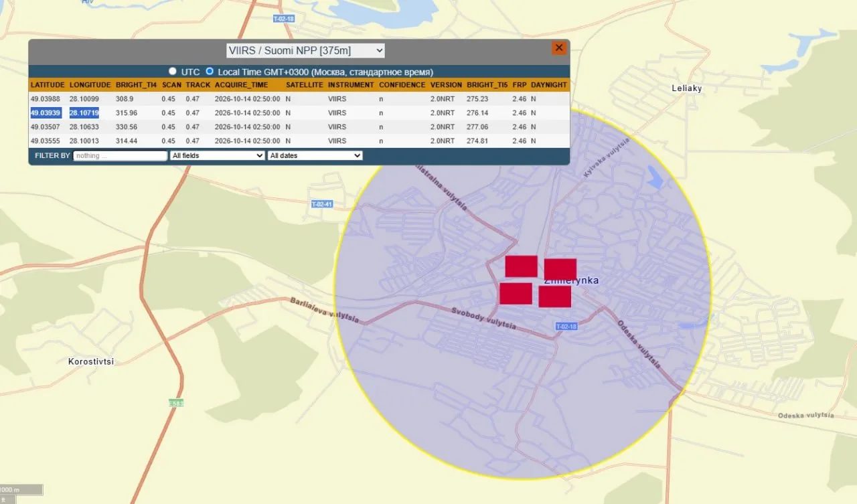
Task: Select the Local Time GMT+0300 radio button
Action: point(210,71)
